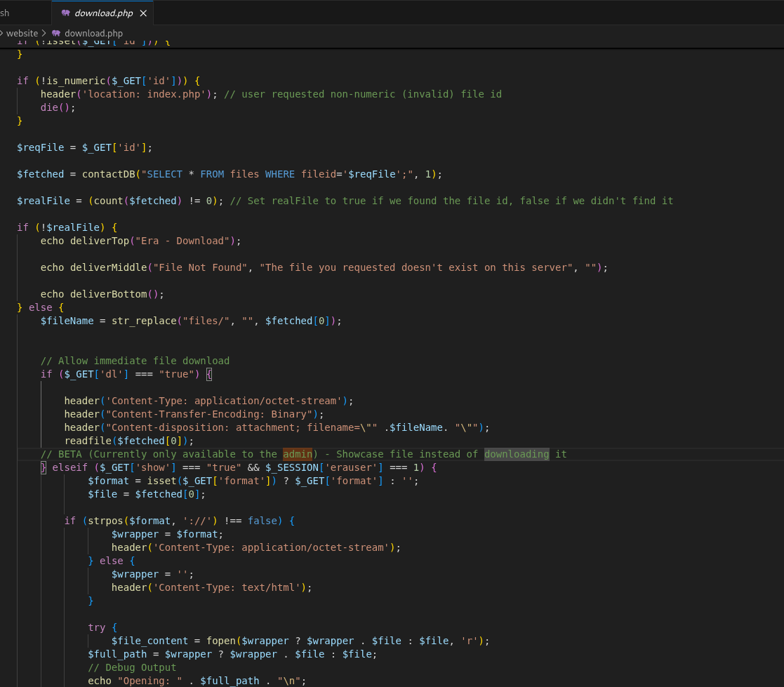The image size is (784, 687).
Task: Click the PHP elephant icon in the tab
Action: coord(65,13)
